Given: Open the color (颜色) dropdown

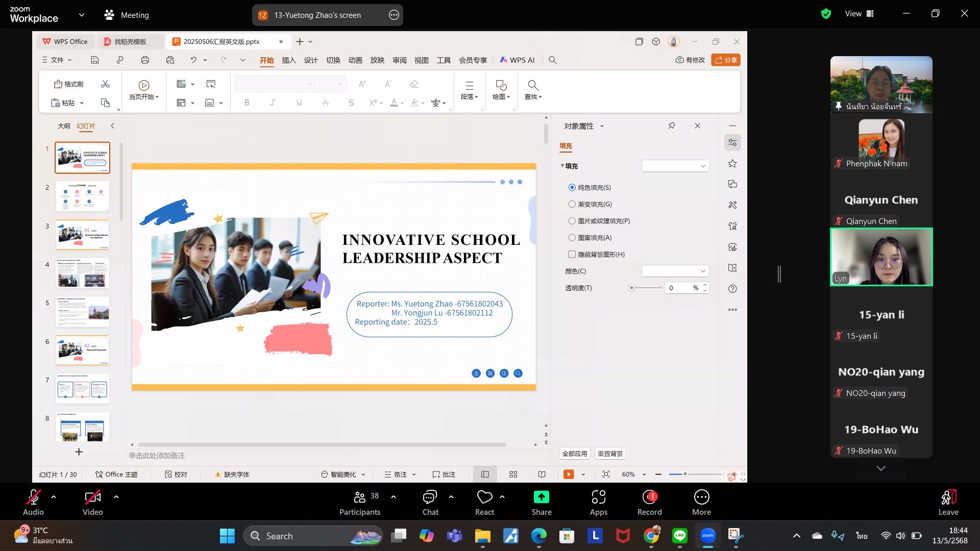Looking at the screenshot, I should click(x=675, y=271).
